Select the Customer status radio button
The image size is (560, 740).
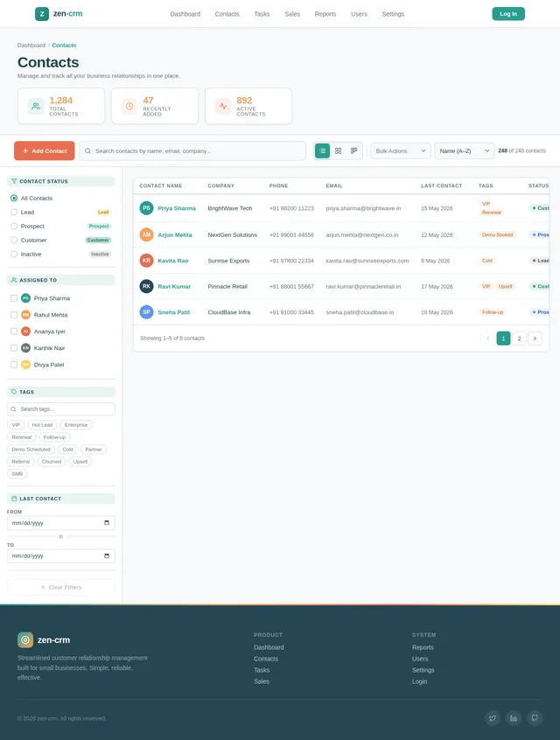(x=14, y=241)
